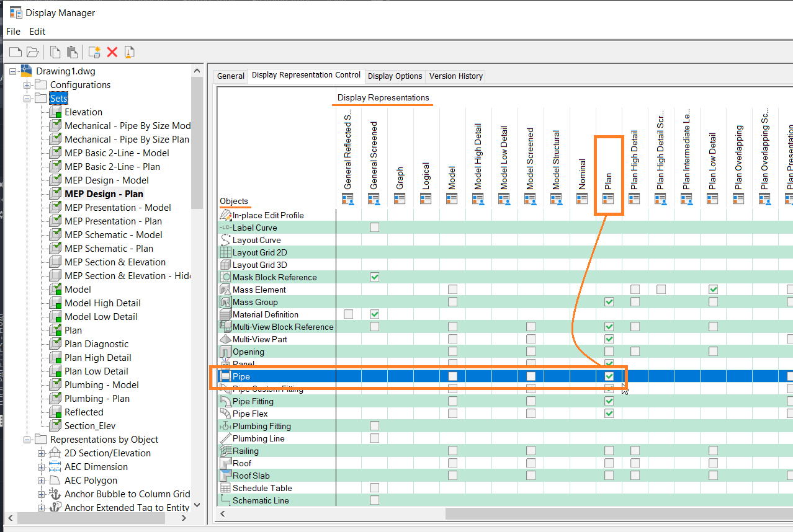Uncheck Plan for Pipe Flex
The height and width of the screenshot is (532, 793).
coord(609,414)
